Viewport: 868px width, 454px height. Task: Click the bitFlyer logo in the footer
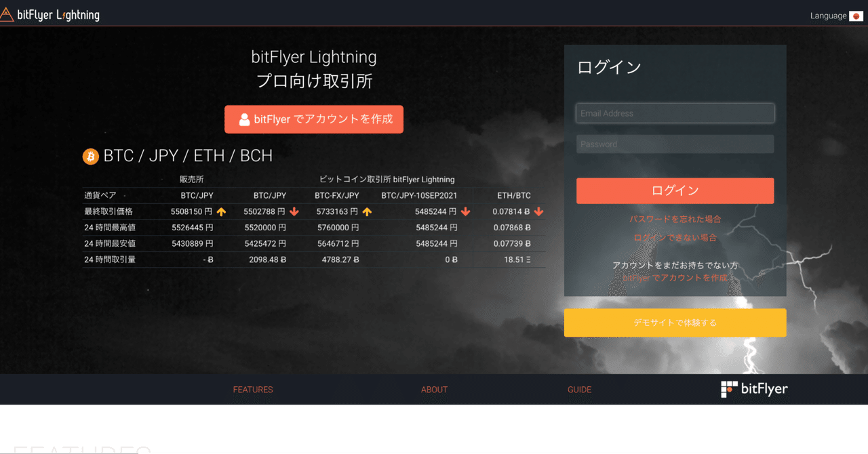coord(753,389)
